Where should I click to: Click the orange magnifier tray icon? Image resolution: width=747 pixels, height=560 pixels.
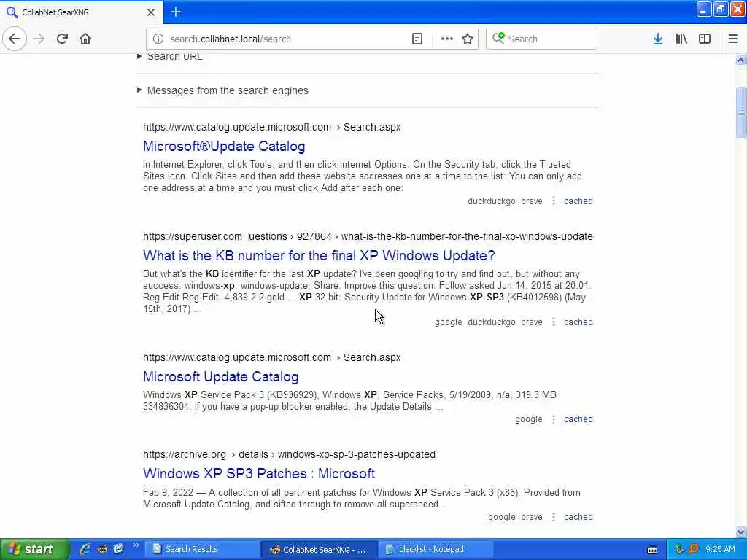[x=693, y=549]
